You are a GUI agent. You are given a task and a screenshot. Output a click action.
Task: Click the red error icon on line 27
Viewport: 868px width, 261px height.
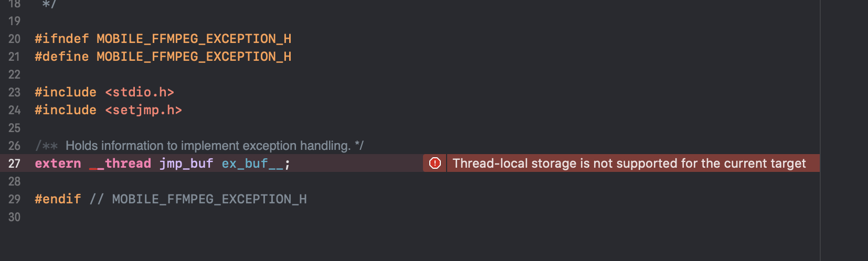click(435, 163)
